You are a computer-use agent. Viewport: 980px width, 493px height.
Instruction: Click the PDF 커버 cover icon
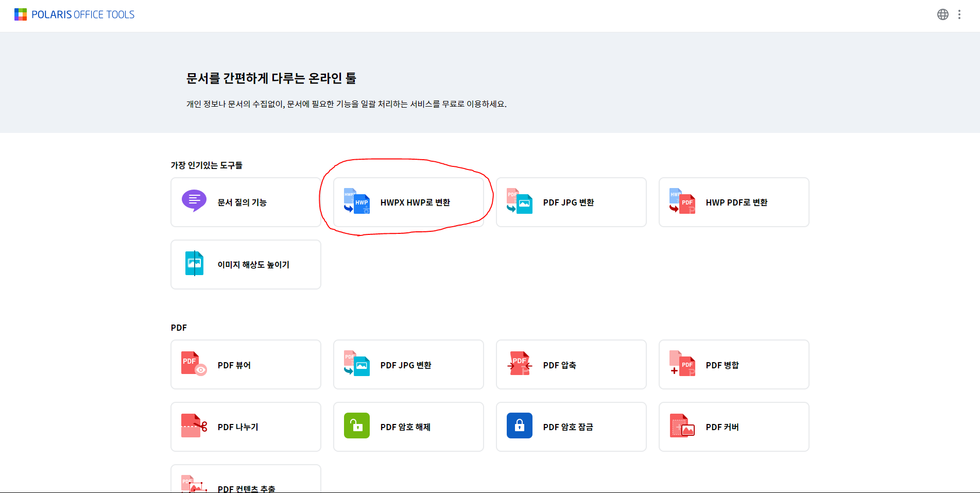click(x=682, y=426)
